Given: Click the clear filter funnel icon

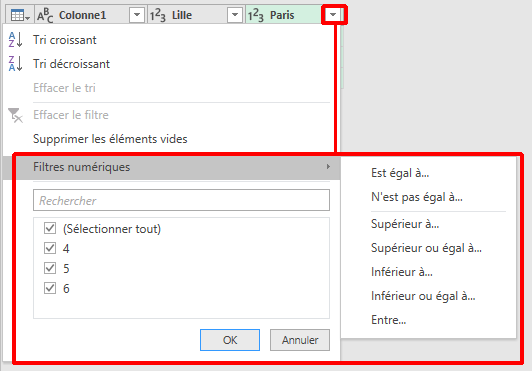Looking at the screenshot, I should [x=15, y=115].
